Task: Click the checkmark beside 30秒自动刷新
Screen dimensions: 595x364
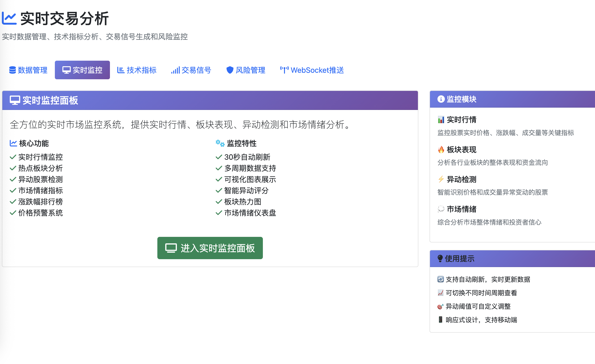Action: pos(219,157)
